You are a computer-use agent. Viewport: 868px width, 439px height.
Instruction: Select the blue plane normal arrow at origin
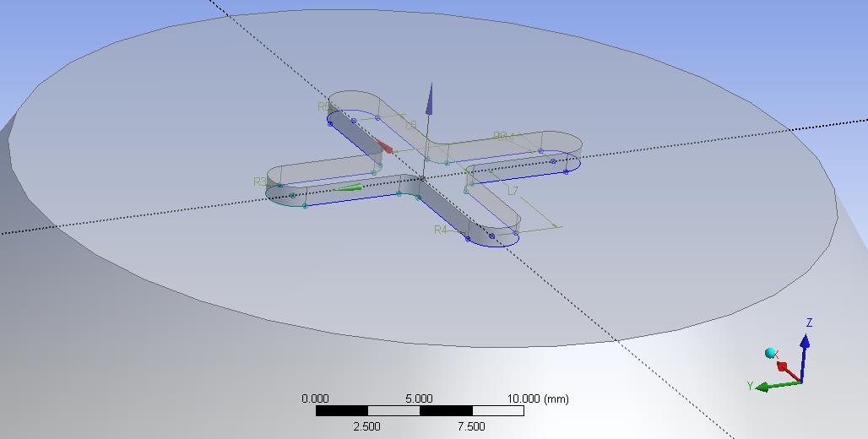click(429, 100)
